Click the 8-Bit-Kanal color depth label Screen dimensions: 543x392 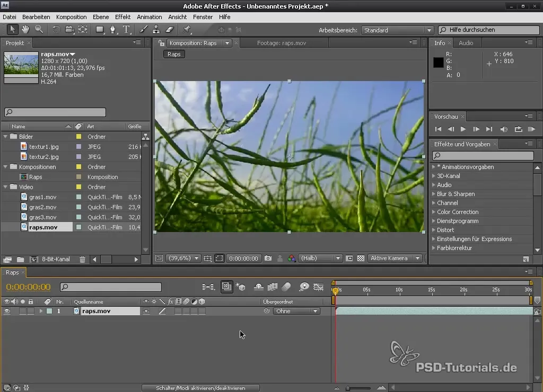pyautogui.click(x=56, y=259)
